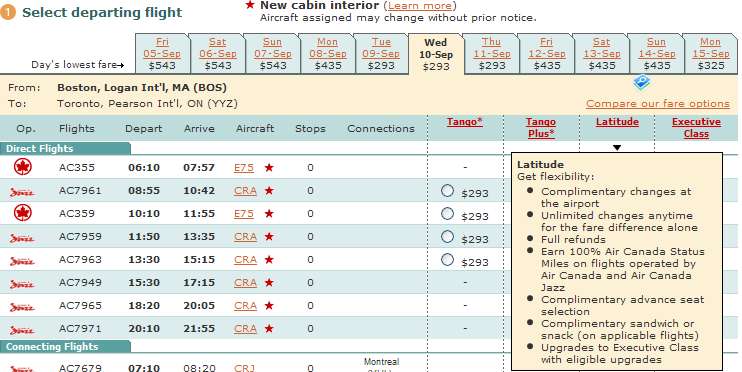Open the Learn more link

pyautogui.click(x=420, y=6)
